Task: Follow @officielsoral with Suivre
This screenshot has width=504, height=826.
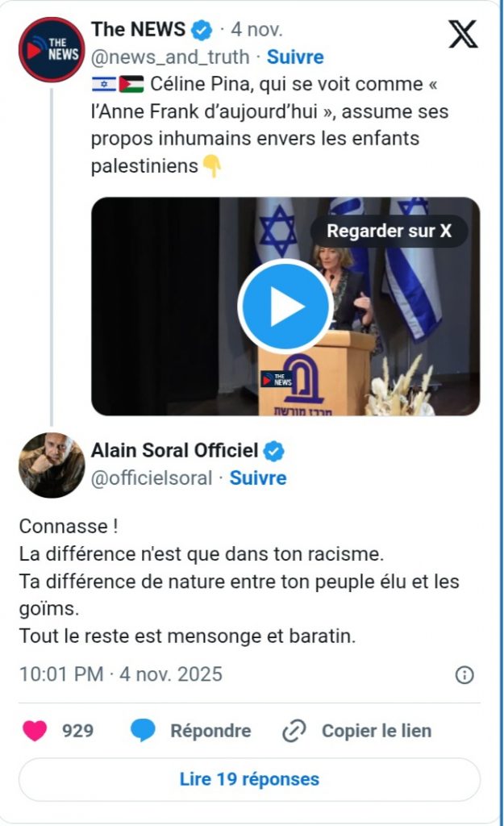Action: click(258, 478)
